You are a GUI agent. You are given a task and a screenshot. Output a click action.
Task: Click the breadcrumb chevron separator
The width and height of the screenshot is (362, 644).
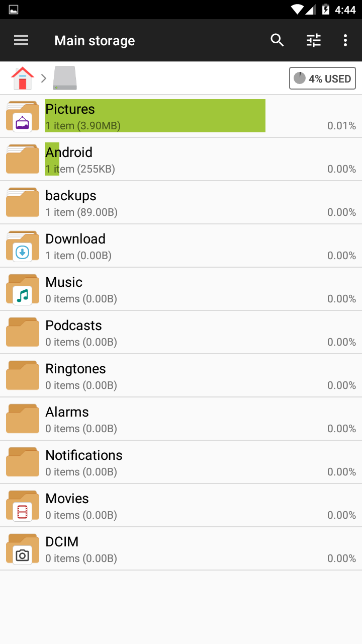[x=44, y=78]
